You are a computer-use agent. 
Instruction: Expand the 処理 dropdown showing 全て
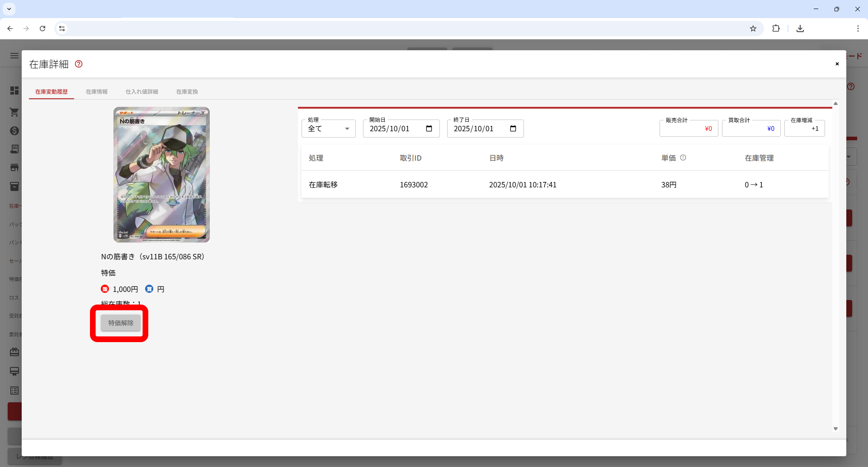[x=329, y=129]
